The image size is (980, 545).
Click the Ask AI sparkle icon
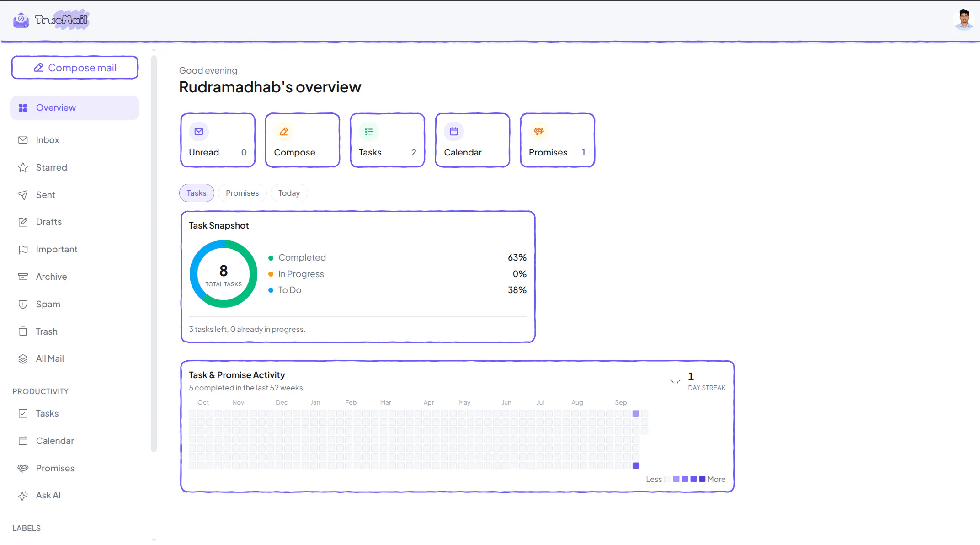coord(23,496)
